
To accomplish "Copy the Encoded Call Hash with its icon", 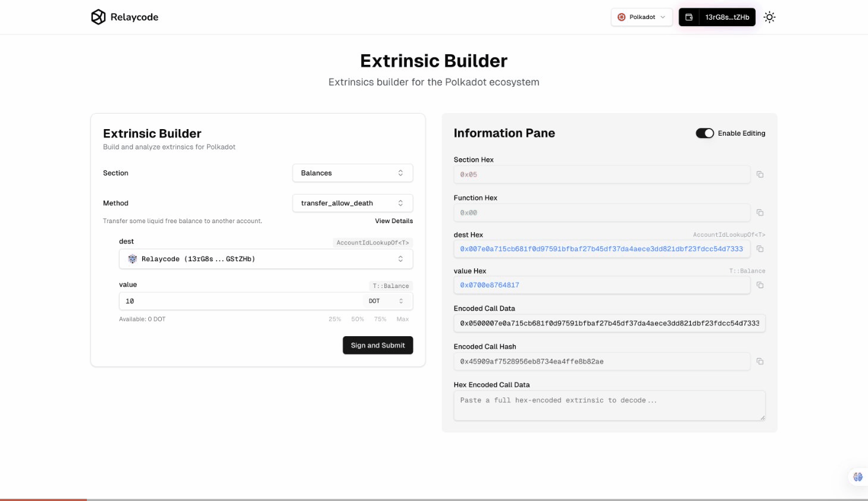I will pos(760,361).
